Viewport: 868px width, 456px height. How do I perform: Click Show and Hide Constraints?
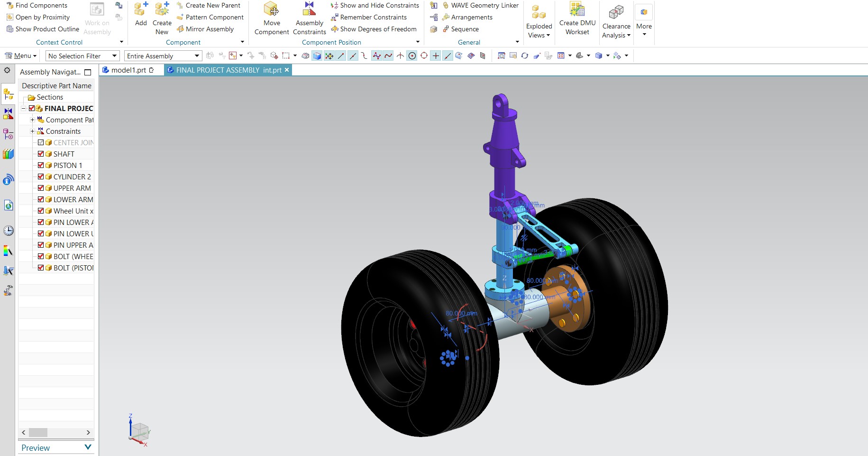[375, 5]
